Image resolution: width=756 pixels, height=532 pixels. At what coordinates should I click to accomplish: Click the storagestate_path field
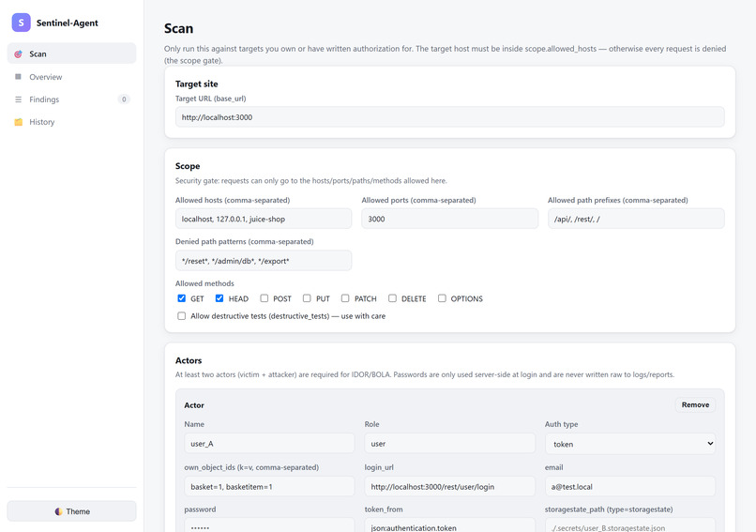pos(630,525)
